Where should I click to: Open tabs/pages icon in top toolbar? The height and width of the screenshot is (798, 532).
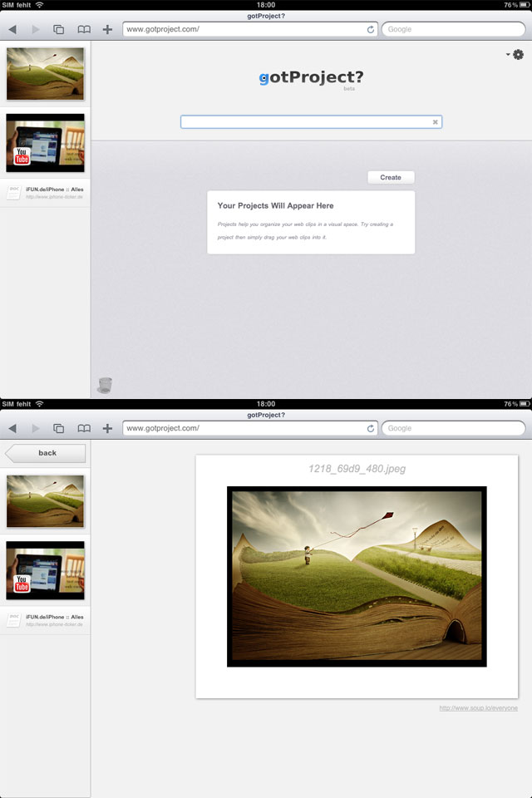coord(58,30)
